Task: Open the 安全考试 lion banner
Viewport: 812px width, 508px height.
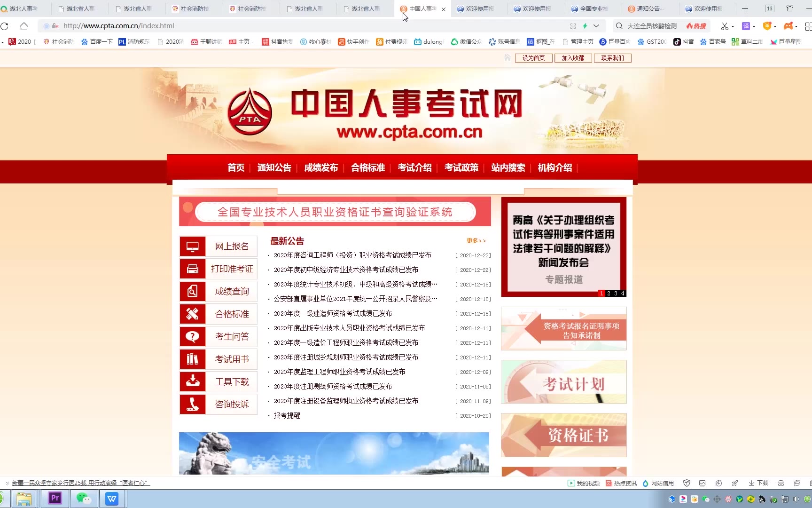Action: (334, 454)
